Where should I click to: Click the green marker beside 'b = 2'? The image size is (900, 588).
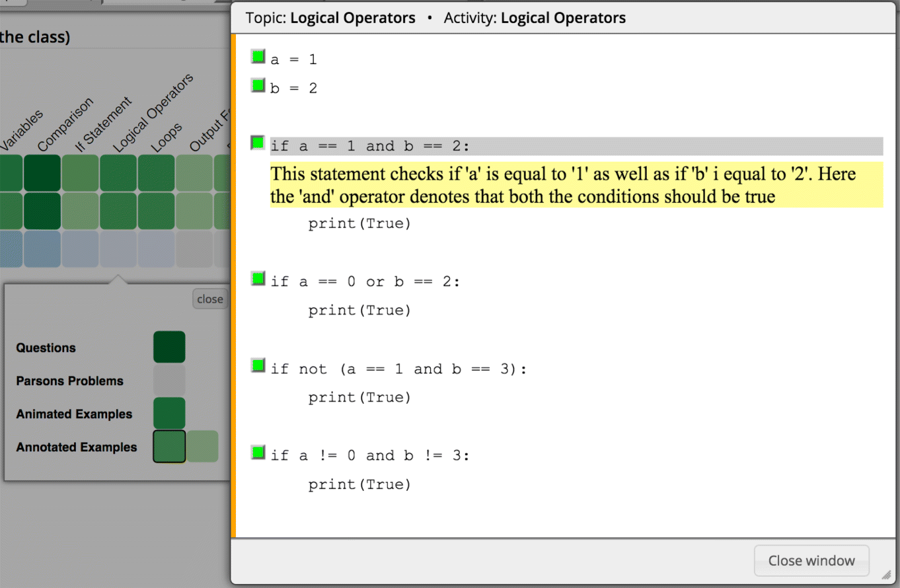(258, 85)
